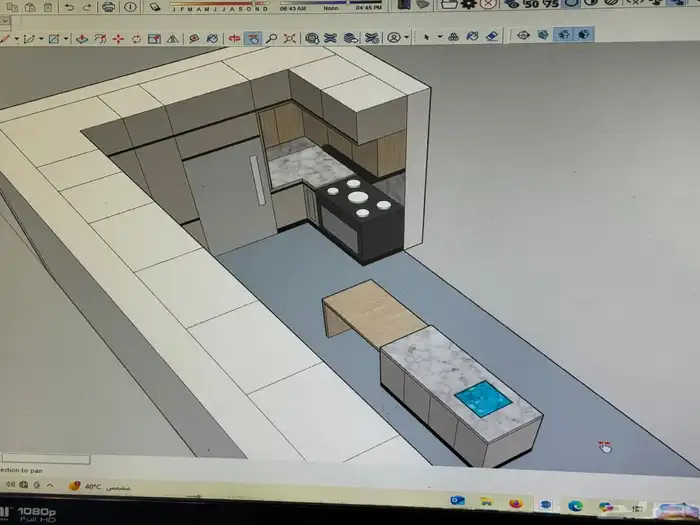The height and width of the screenshot is (525, 700).
Task: Set transparency to 75 percent
Action: point(550,4)
